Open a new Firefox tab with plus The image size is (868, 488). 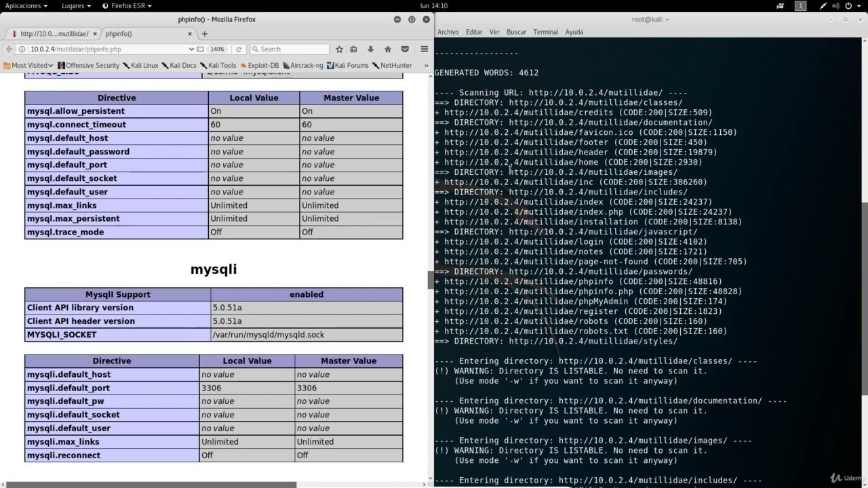205,33
